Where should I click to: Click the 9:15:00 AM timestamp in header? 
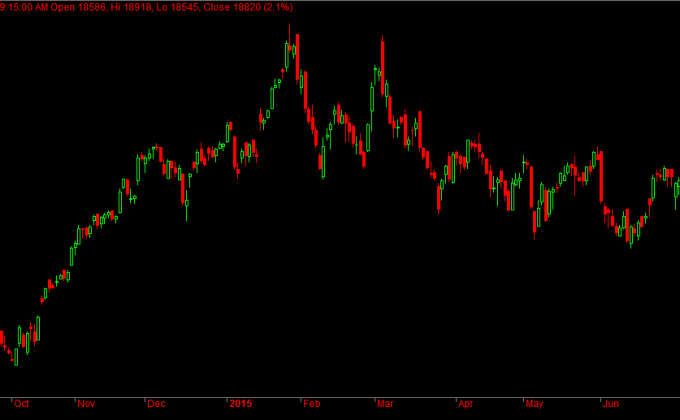tap(24, 7)
